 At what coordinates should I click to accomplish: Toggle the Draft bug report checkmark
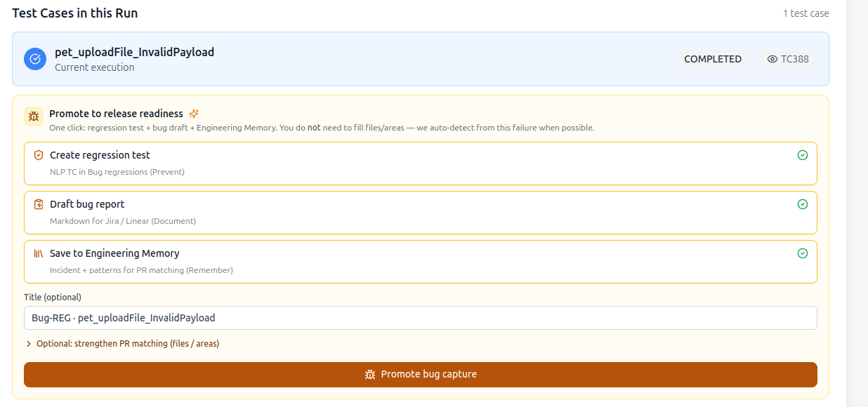coord(803,204)
